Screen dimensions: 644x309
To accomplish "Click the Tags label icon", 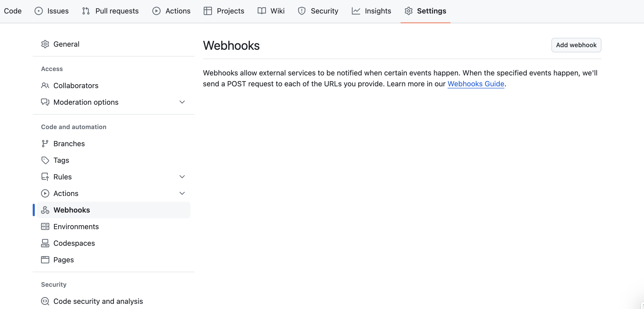I will (x=45, y=160).
